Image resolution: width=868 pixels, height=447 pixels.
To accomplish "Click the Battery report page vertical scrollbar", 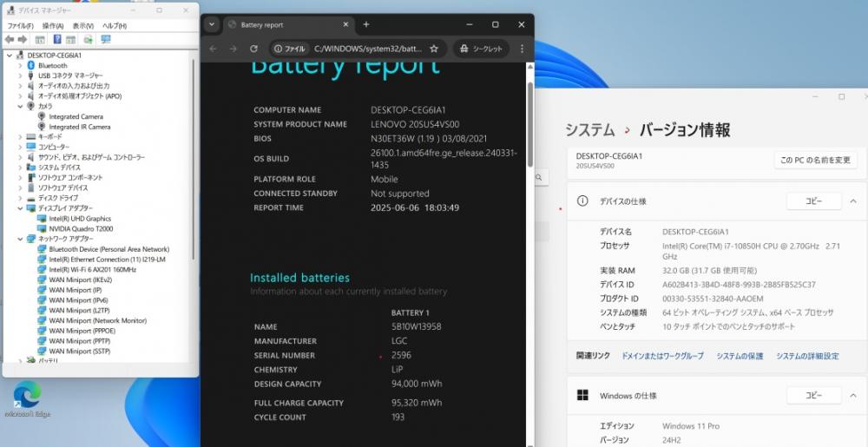I will point(529,124).
